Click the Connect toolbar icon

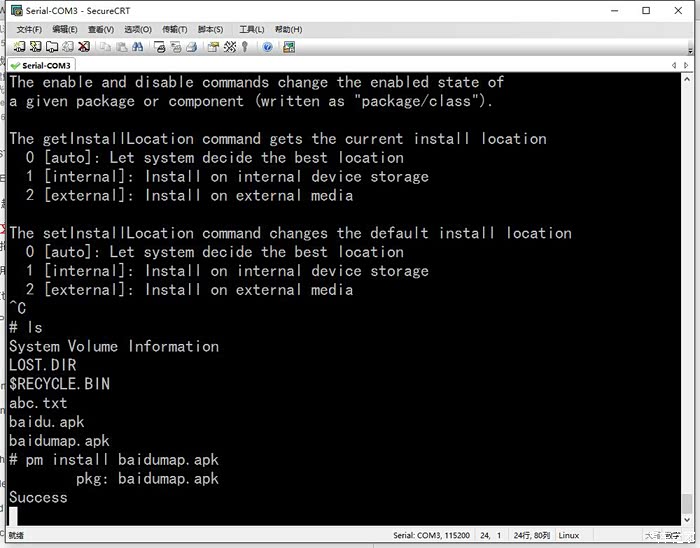click(20, 46)
